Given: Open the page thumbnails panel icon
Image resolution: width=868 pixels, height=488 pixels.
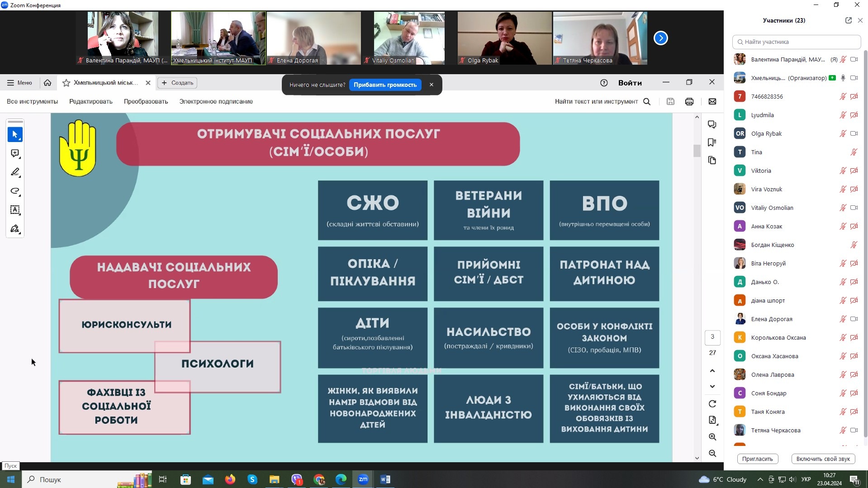Looking at the screenshot, I should [712, 161].
